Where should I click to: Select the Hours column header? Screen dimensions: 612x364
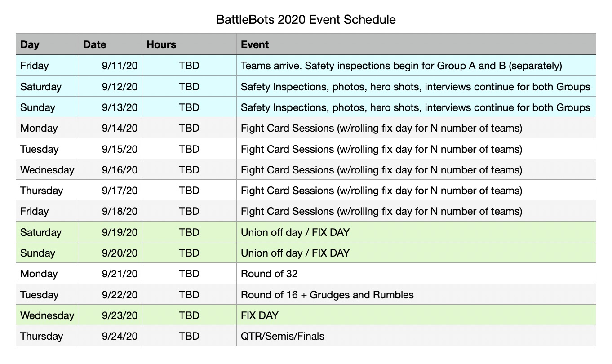pyautogui.click(x=189, y=44)
